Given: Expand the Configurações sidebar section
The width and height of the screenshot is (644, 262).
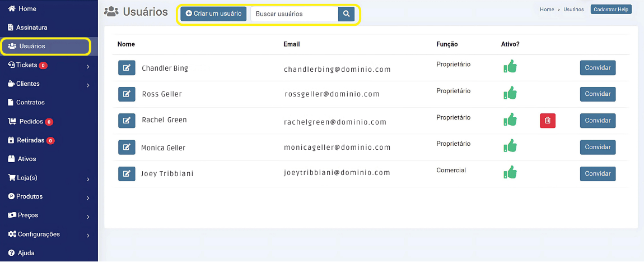Looking at the screenshot, I should coord(88,236).
